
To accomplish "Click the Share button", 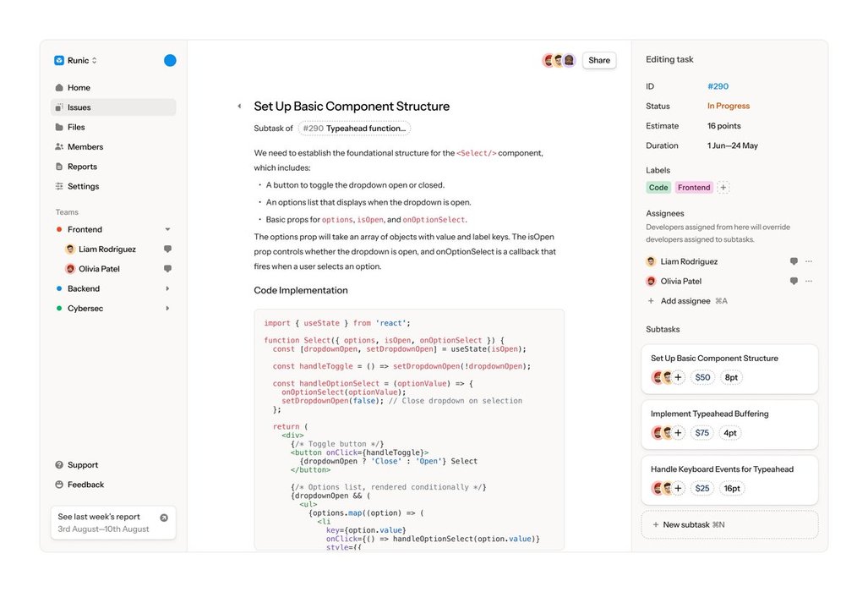I will pos(599,61).
